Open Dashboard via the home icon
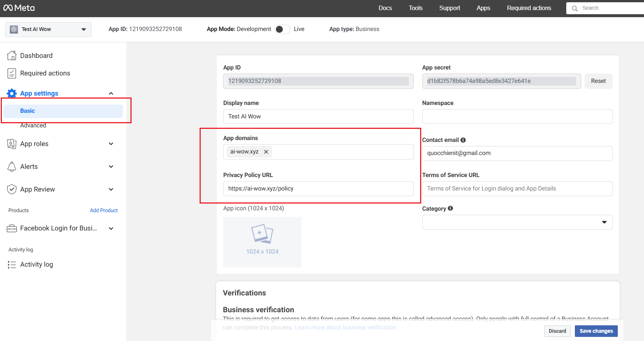The image size is (644, 341). point(12,55)
